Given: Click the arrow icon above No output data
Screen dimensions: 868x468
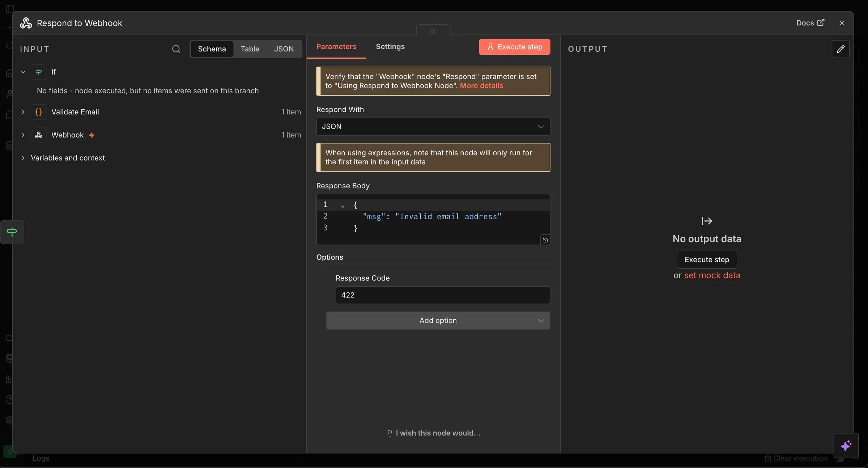Looking at the screenshot, I should coord(707,221).
